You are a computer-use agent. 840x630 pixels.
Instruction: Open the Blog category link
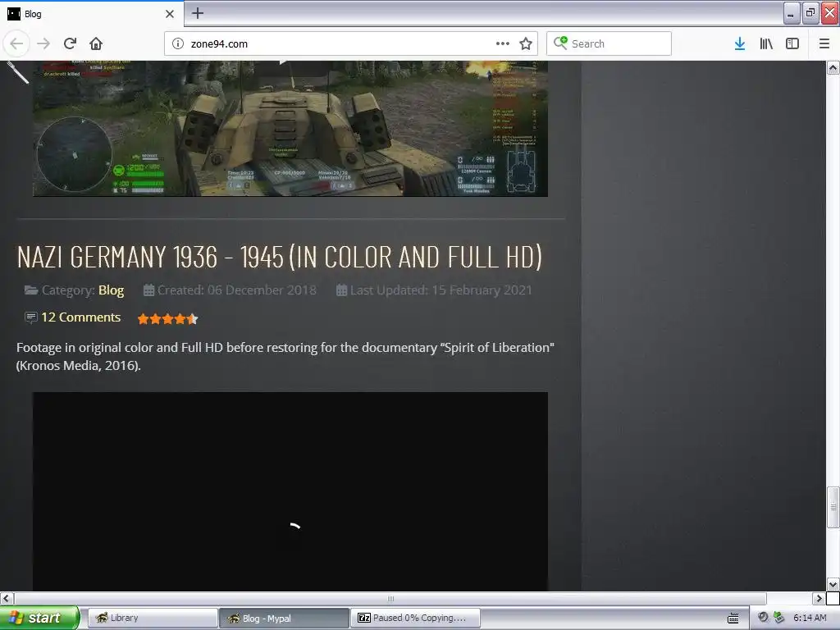(x=111, y=290)
